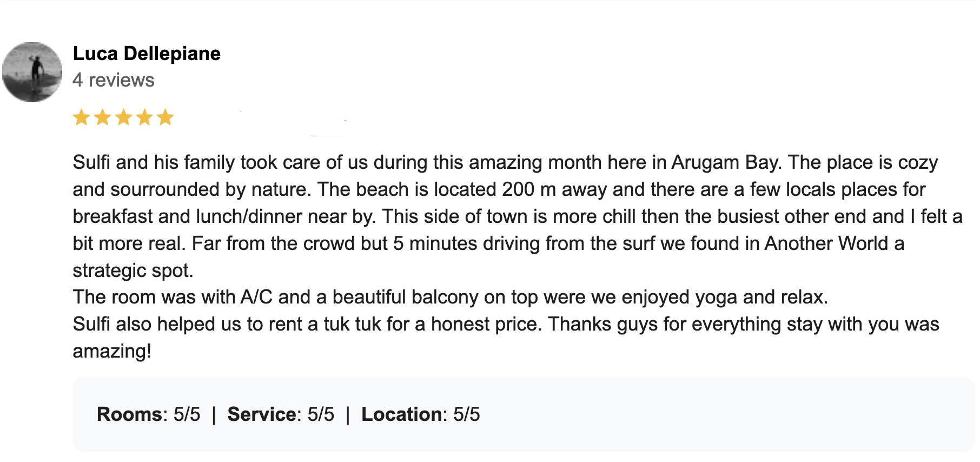Image resolution: width=980 pixels, height=462 pixels.
Task: Click the fourth gold rating star
Action: (x=144, y=117)
